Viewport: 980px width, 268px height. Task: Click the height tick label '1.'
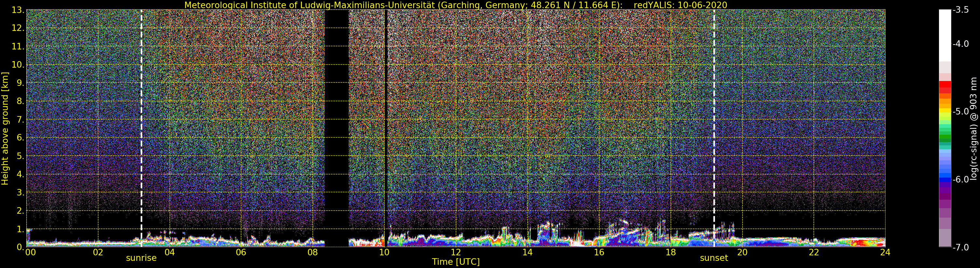21,229
